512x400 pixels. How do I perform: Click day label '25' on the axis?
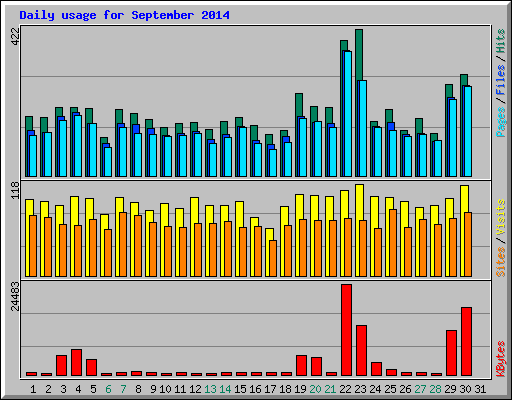[390, 389]
